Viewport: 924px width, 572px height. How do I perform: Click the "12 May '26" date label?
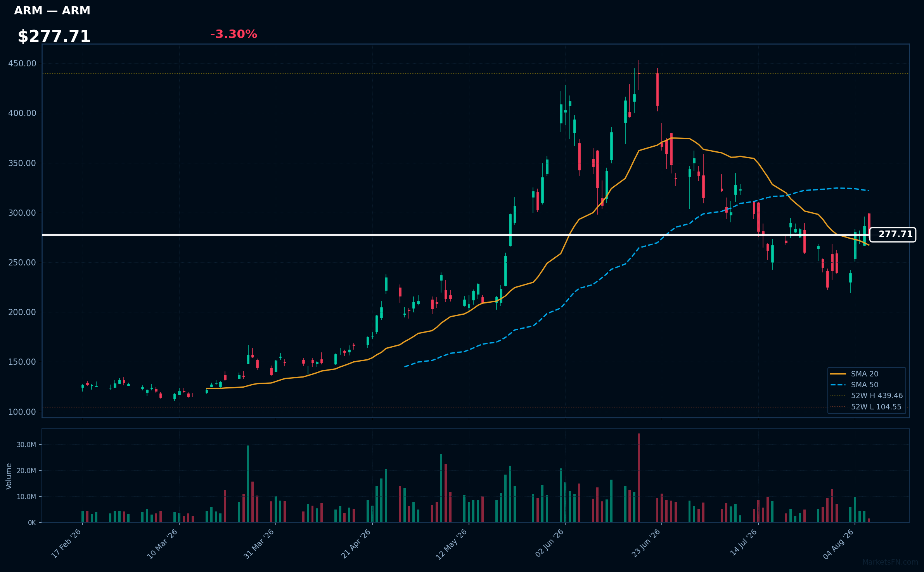[x=452, y=544]
